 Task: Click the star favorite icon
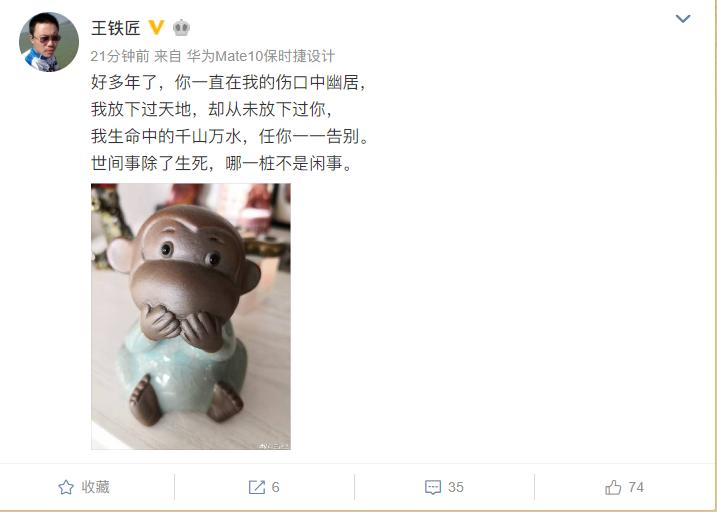(x=66, y=487)
